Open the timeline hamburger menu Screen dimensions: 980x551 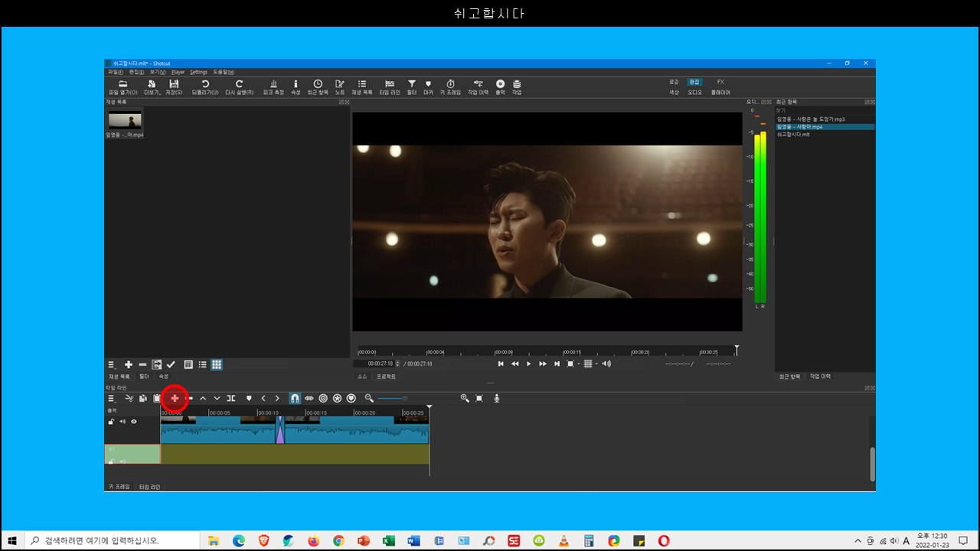click(x=112, y=398)
